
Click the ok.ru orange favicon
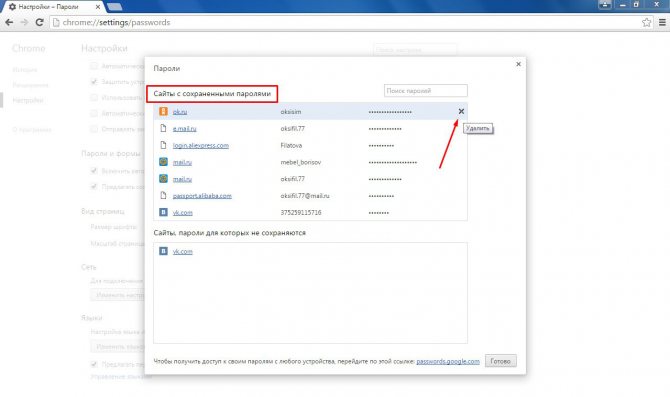coord(163,112)
